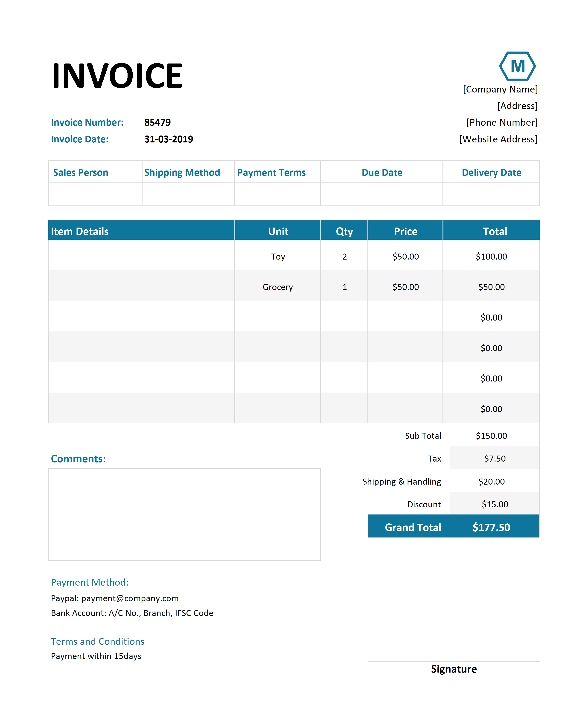The image size is (588, 728).
Task: Click the Terms and Conditions heading
Action: point(98,642)
